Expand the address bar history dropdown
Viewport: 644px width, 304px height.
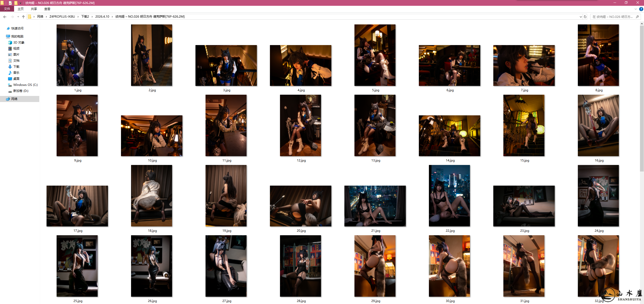tap(581, 17)
